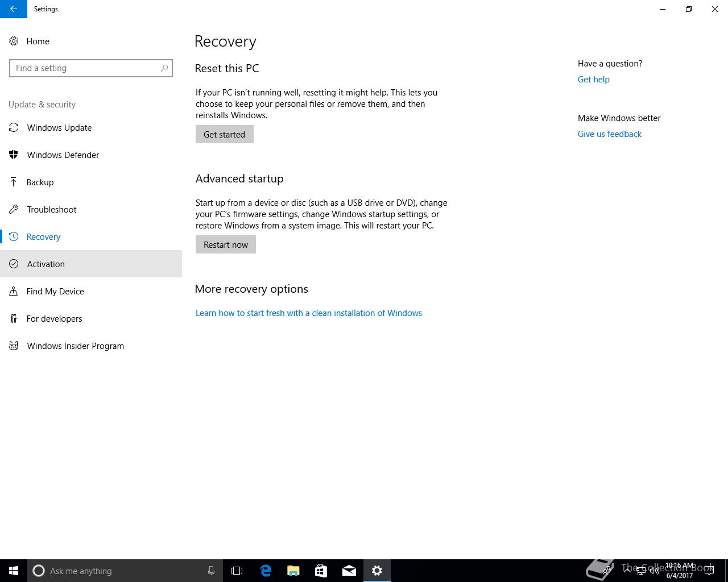The image size is (728, 582).
Task: Focus the Find a setting search box
Action: point(91,68)
